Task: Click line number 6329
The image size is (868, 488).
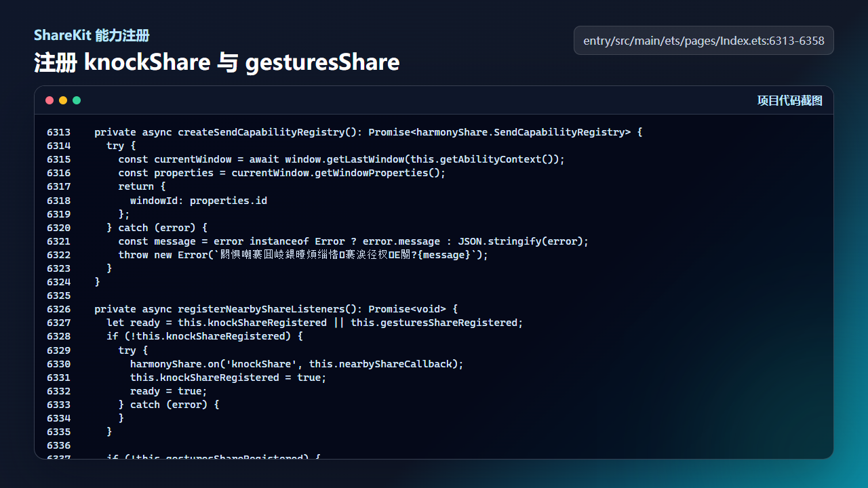Action: click(58, 350)
